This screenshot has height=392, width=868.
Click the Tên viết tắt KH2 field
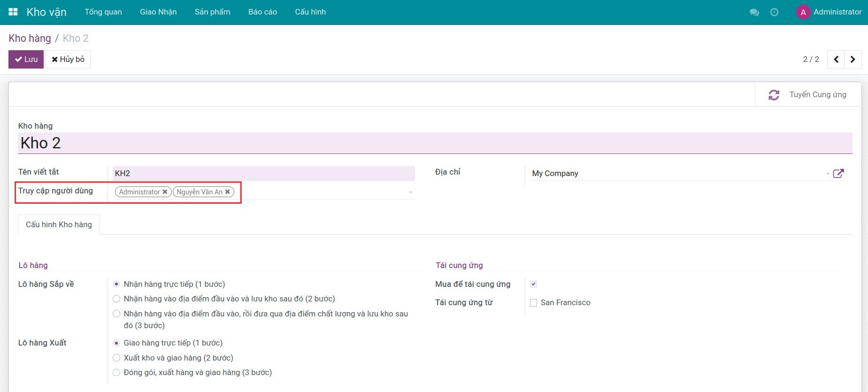click(263, 173)
